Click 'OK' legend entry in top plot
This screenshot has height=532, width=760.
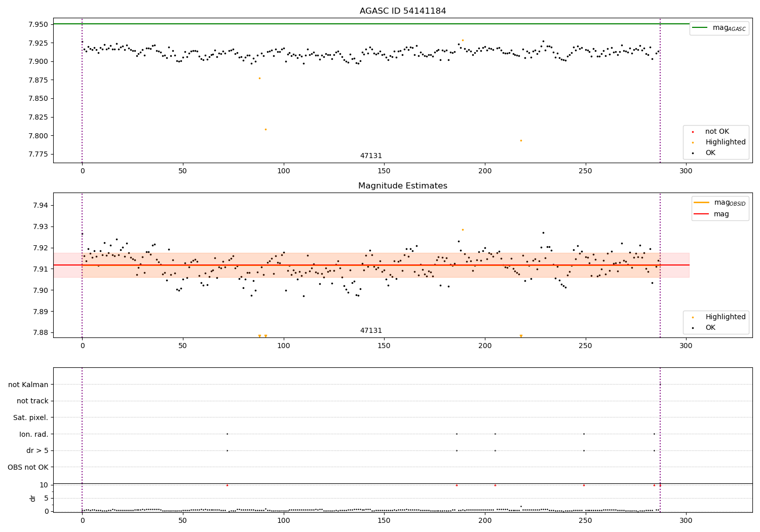click(710, 153)
